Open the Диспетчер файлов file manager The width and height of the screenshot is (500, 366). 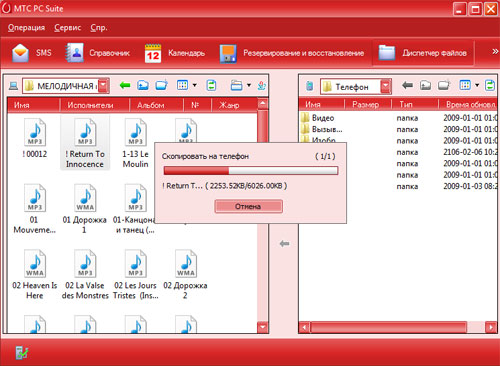tap(423, 53)
